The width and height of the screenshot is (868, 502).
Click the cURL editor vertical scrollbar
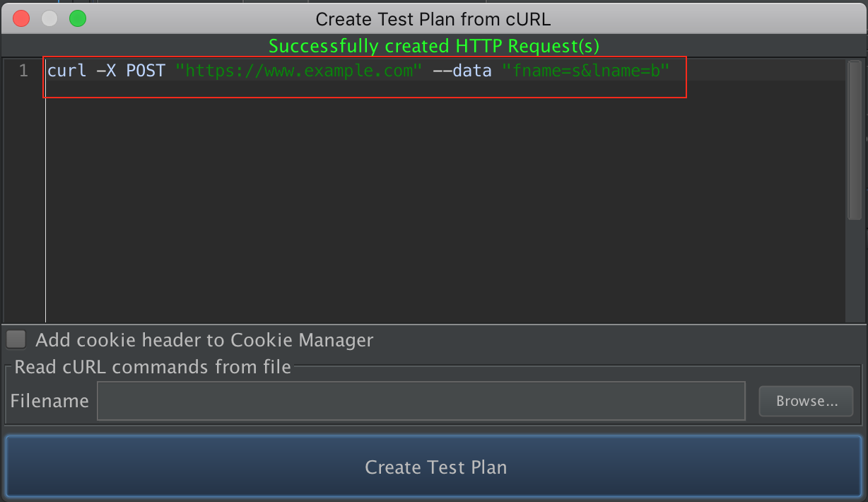[x=854, y=141]
